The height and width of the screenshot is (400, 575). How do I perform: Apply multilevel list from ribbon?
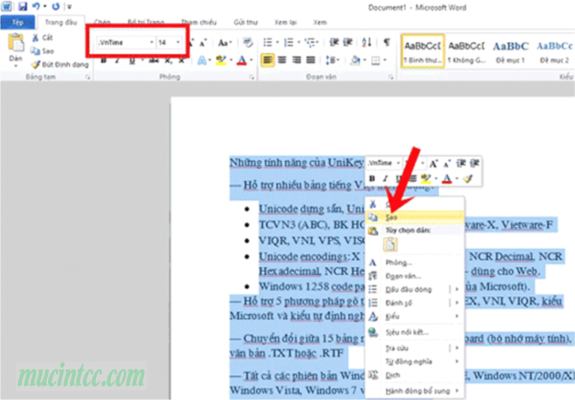tap(311, 43)
